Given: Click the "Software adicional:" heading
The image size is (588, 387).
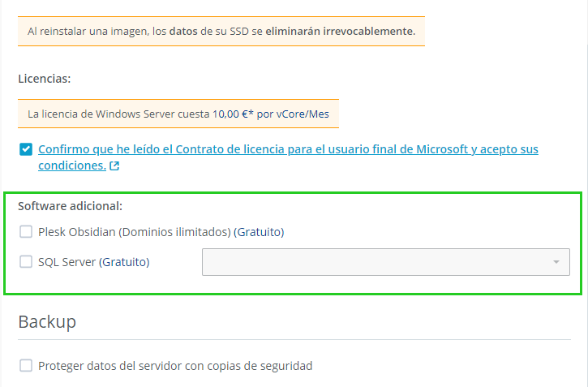Looking at the screenshot, I should 70,206.
